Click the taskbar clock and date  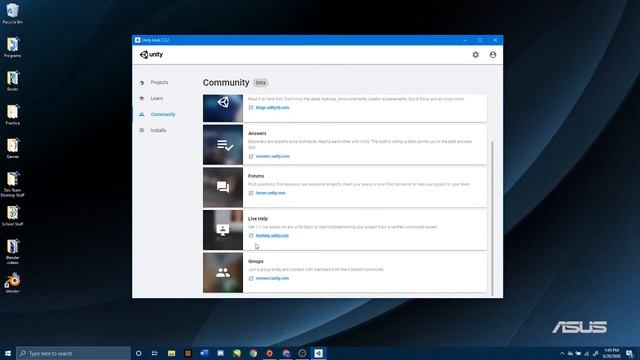(x=611, y=353)
